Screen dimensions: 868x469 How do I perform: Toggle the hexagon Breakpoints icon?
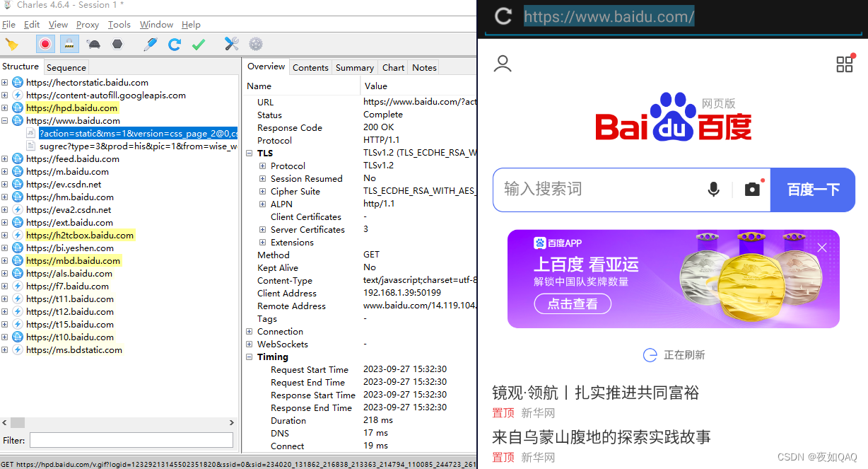point(117,44)
